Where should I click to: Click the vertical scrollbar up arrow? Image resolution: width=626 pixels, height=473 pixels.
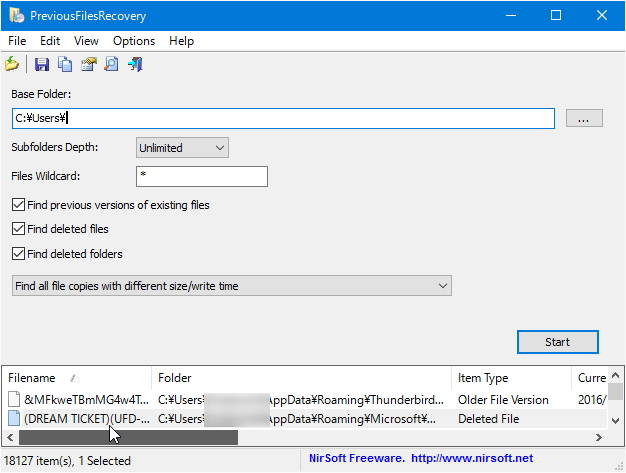[x=616, y=375]
